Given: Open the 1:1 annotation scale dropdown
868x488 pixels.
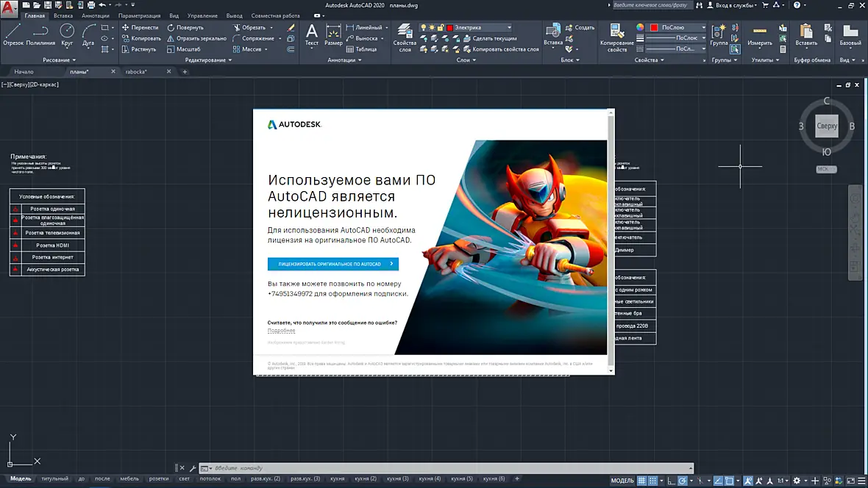Looking at the screenshot, I should point(782,481).
